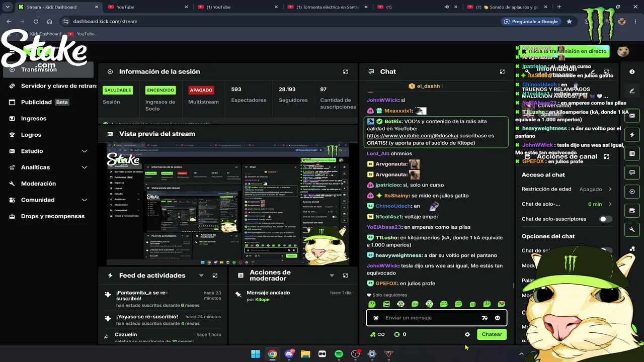
Task: Expand the Información de la sesión panel
Action: [x=345, y=72]
